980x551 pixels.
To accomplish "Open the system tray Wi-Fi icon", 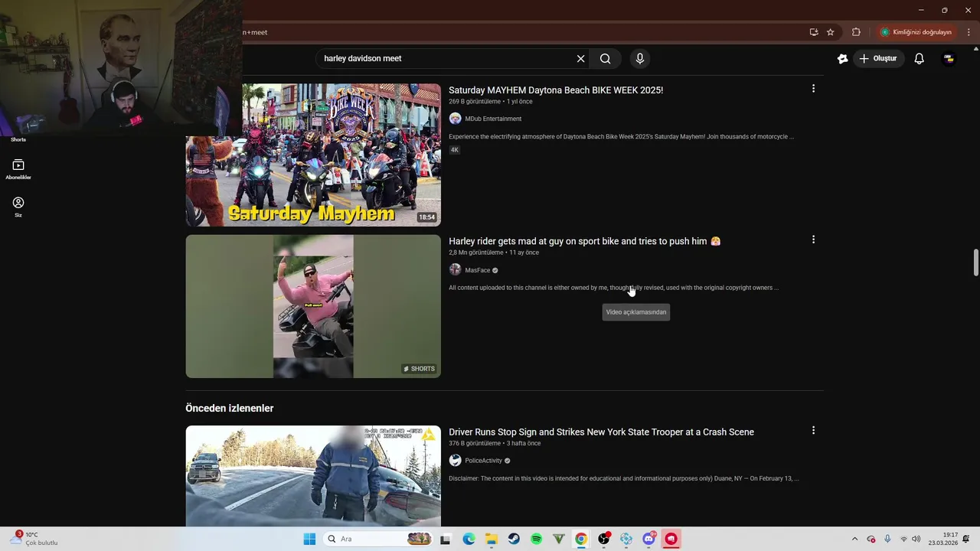I will click(x=903, y=539).
